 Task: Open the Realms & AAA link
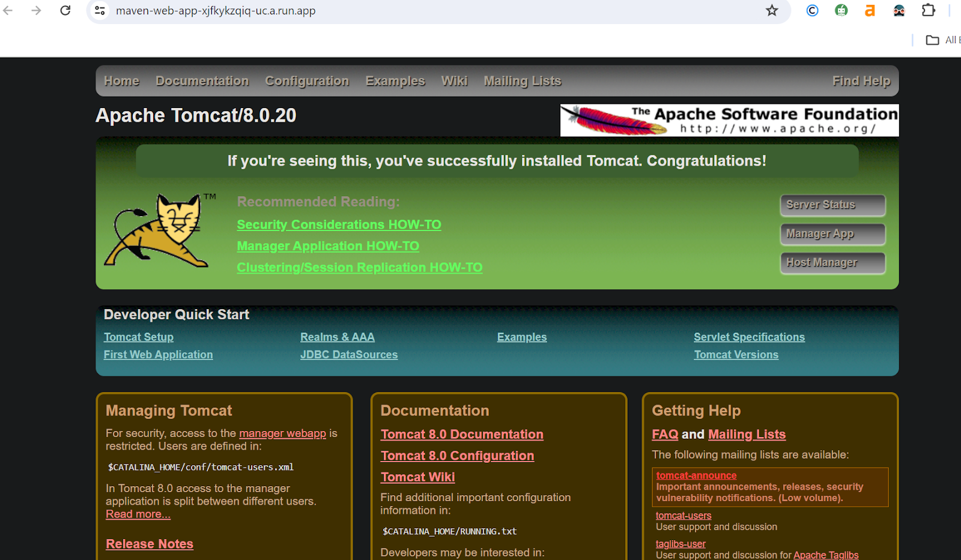pos(338,337)
